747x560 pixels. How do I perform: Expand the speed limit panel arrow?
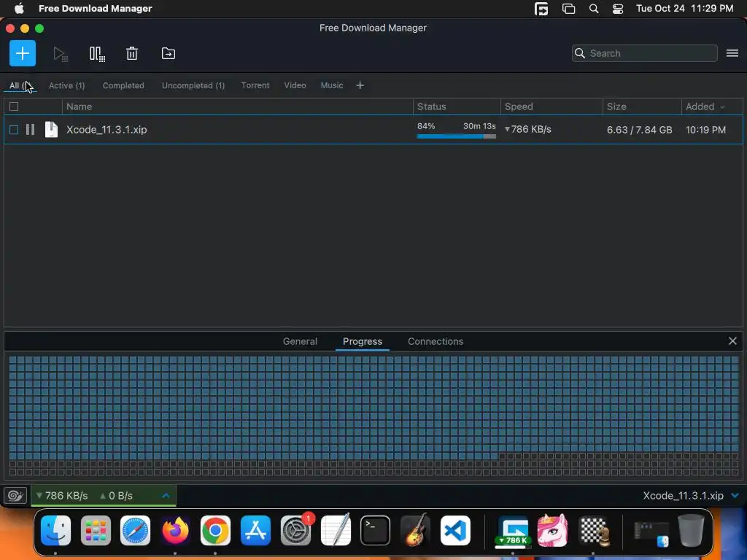(x=166, y=496)
